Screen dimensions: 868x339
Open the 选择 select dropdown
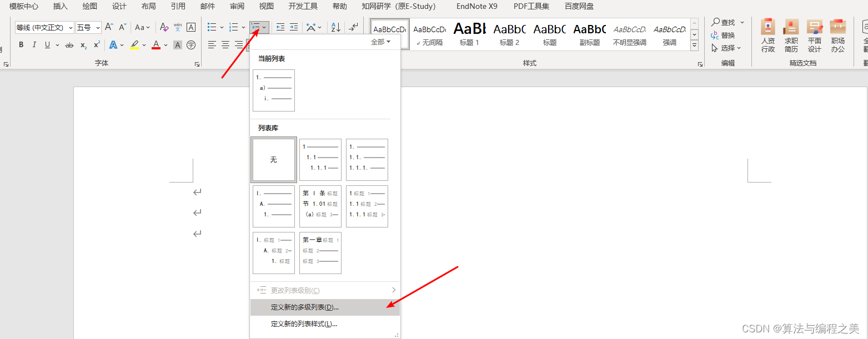[726, 48]
